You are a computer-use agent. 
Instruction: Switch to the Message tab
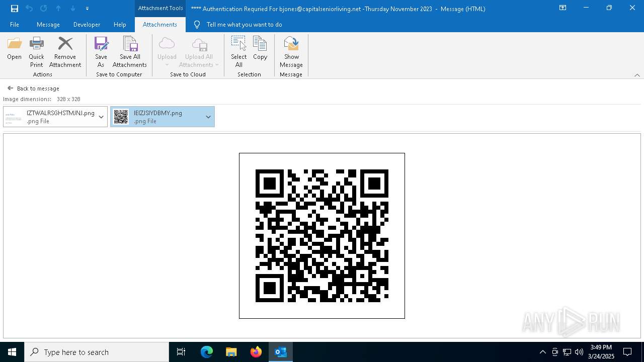48,24
